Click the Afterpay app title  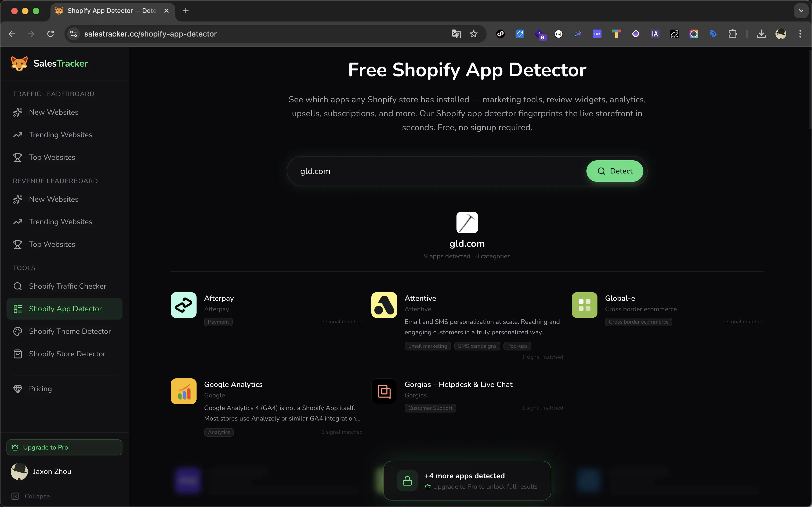click(219, 298)
